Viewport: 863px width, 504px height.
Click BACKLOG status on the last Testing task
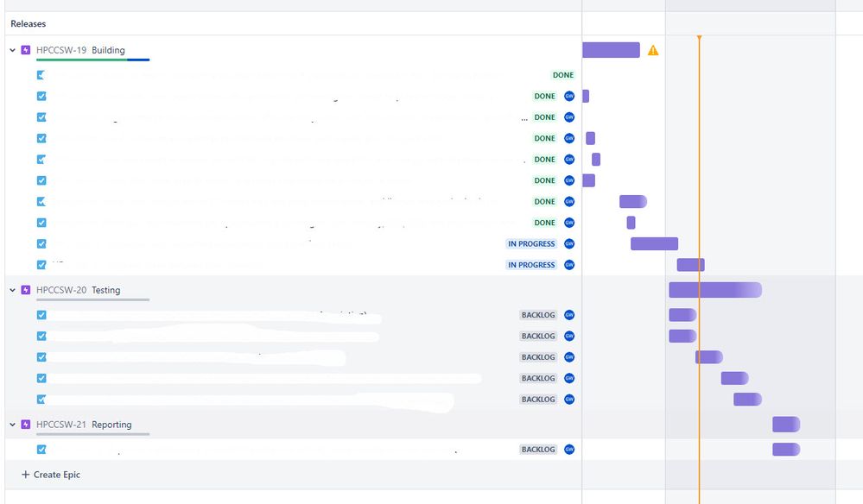point(538,399)
